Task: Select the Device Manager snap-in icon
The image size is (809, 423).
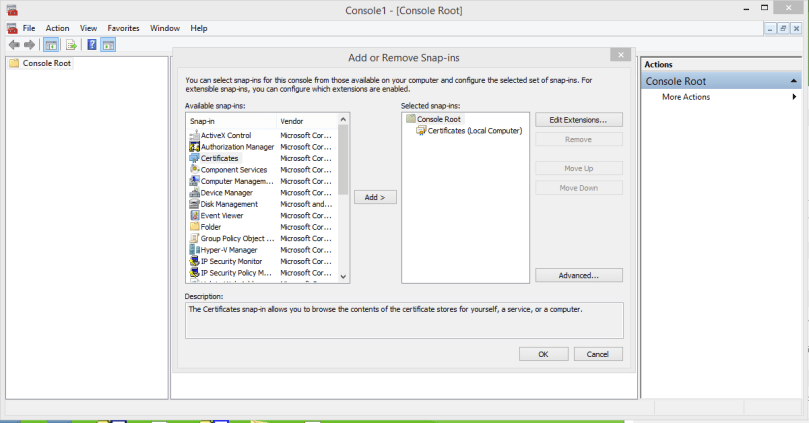Action: [195, 192]
